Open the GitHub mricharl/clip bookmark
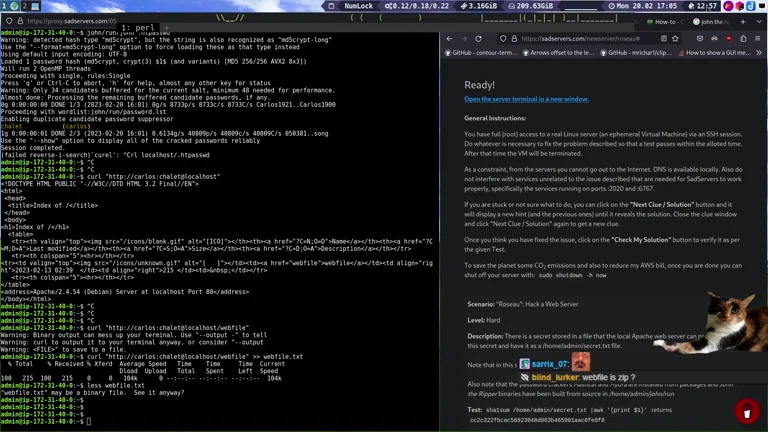768x432 pixels. (636, 53)
